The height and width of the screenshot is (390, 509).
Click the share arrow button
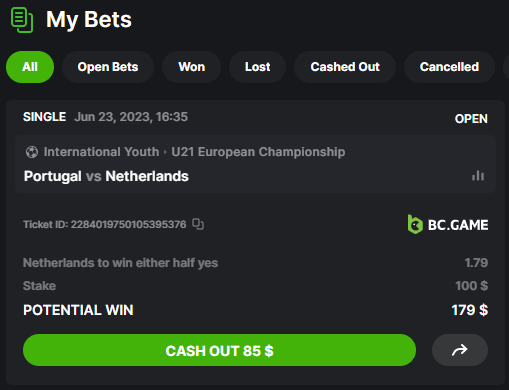pyautogui.click(x=460, y=350)
